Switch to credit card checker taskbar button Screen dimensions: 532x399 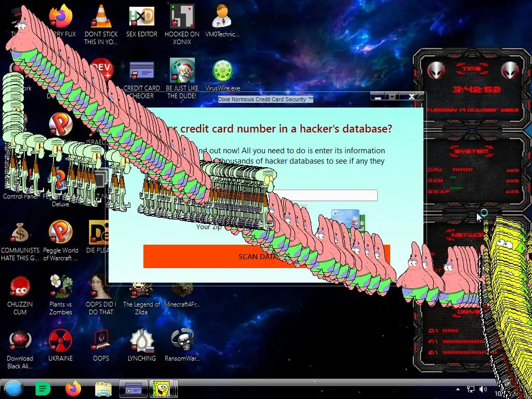tap(134, 389)
